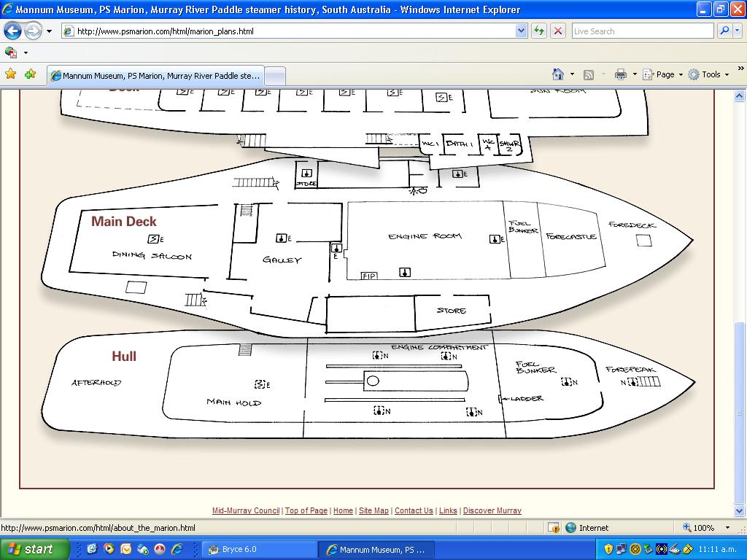Open the Print options dropdown arrow

coord(635,74)
